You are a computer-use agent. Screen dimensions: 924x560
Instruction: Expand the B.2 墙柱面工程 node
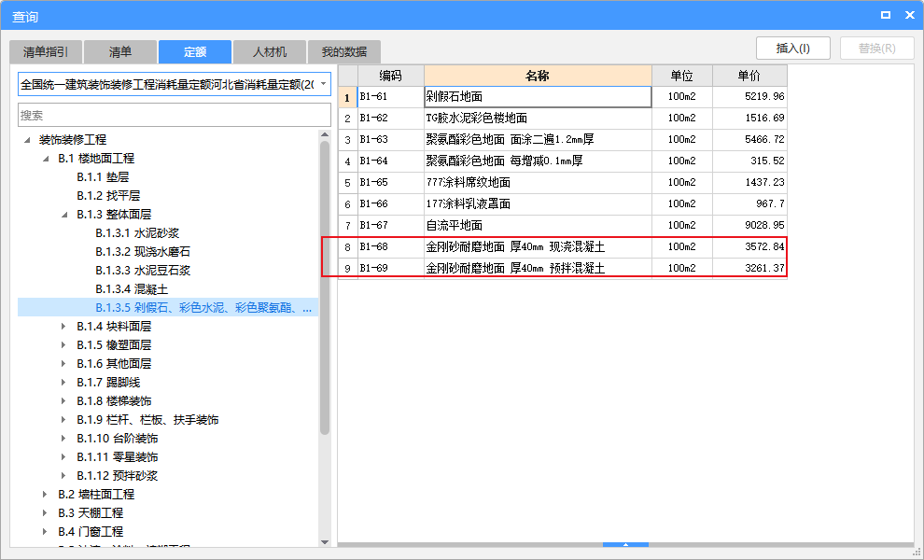tap(45, 495)
